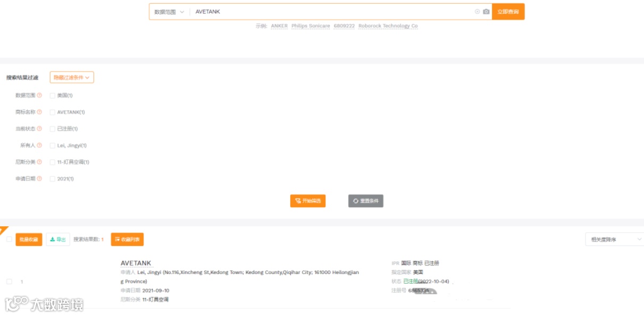Click the camera image-search icon
This screenshot has height=316, width=644.
pyautogui.click(x=486, y=12)
